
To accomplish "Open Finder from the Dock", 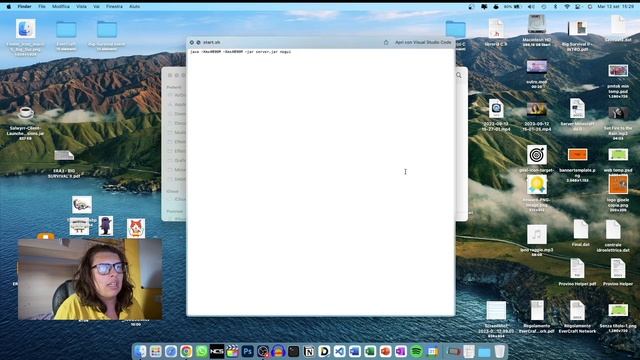I will coord(140,351).
